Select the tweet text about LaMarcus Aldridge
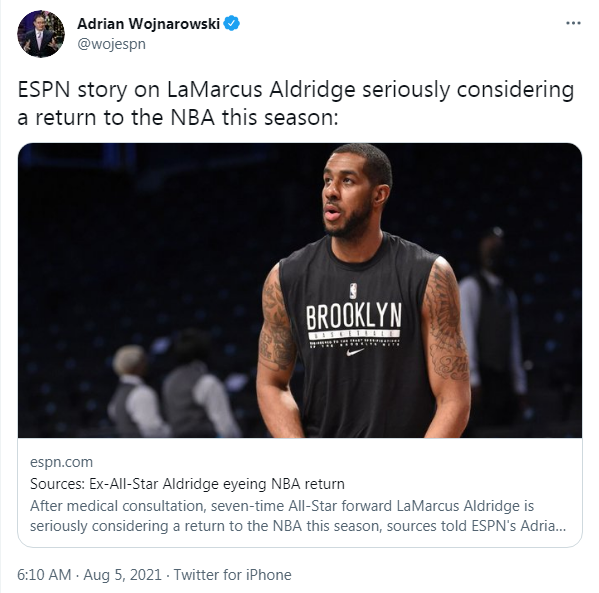 point(296,103)
